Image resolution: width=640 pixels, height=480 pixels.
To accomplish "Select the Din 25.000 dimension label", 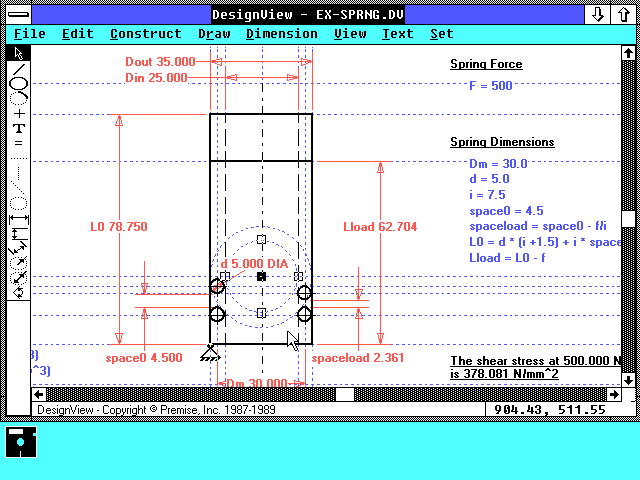I will coord(156,78).
